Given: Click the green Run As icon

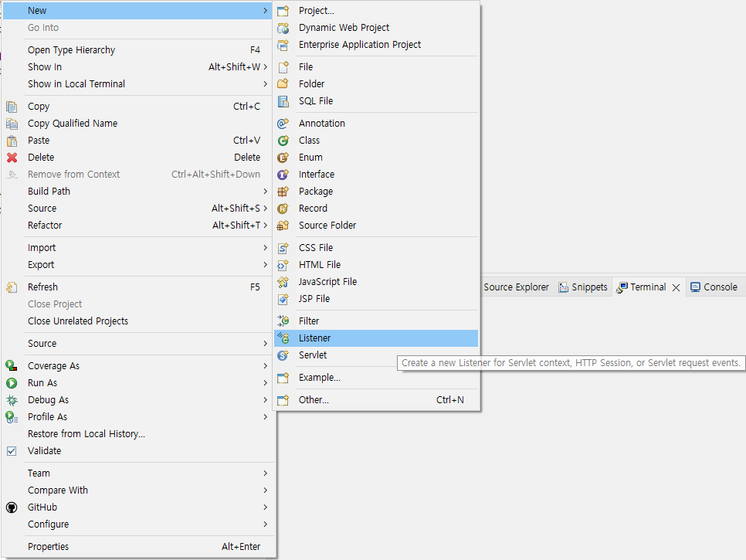Looking at the screenshot, I should (x=12, y=383).
